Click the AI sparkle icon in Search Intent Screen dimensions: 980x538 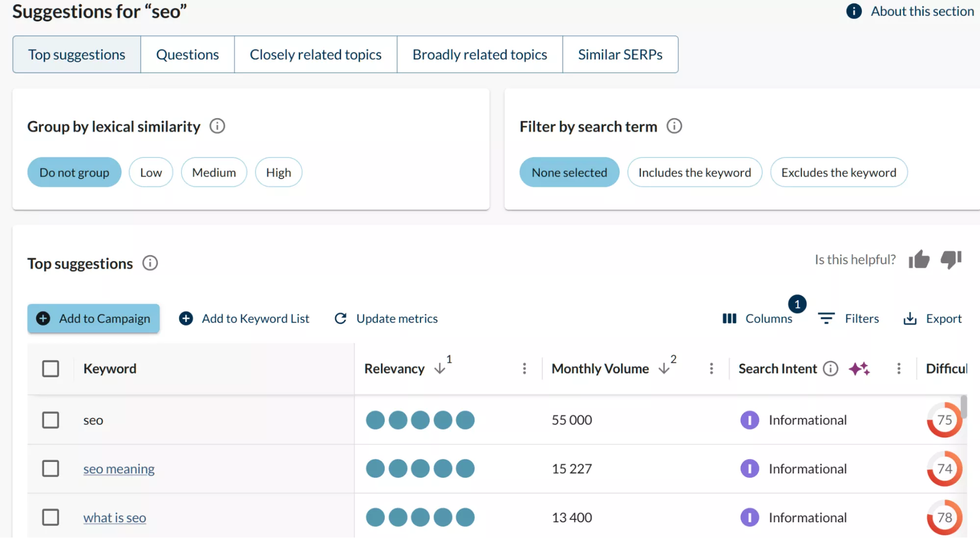pos(859,368)
